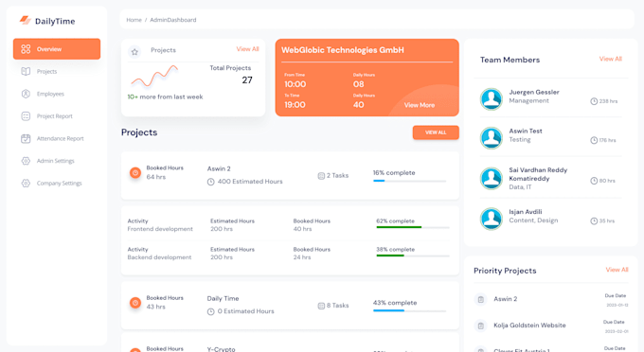
Task: Click the Total Projects value 27
Action: click(247, 80)
